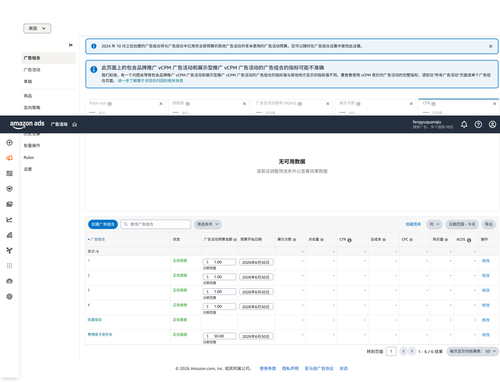Viewport: 500px width, 382px height.
Task: Click 修改 for portfolio 1
Action: click(x=486, y=261)
